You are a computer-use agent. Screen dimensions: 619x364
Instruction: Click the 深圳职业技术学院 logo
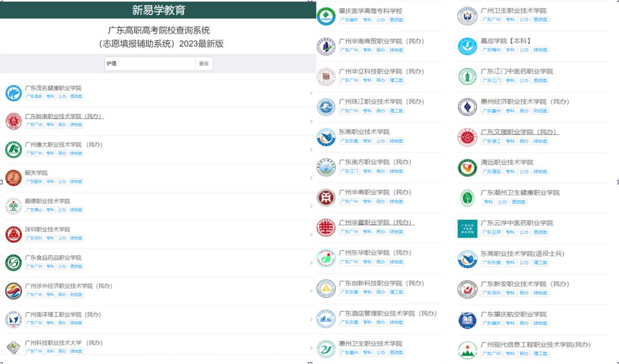click(13, 235)
